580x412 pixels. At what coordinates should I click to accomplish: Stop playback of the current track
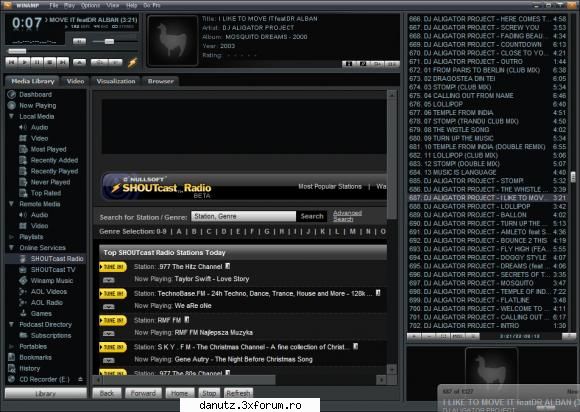[50, 62]
